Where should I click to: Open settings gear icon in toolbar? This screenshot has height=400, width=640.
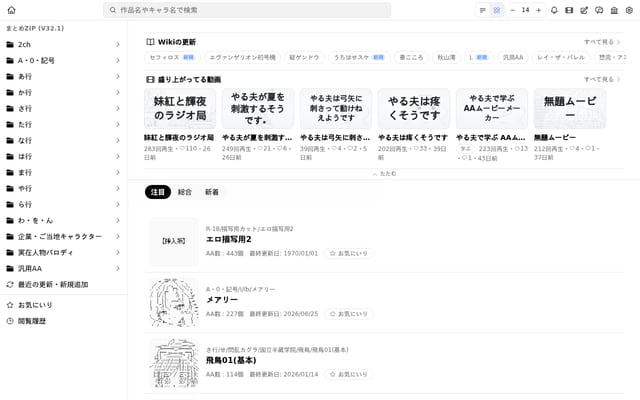(629, 10)
